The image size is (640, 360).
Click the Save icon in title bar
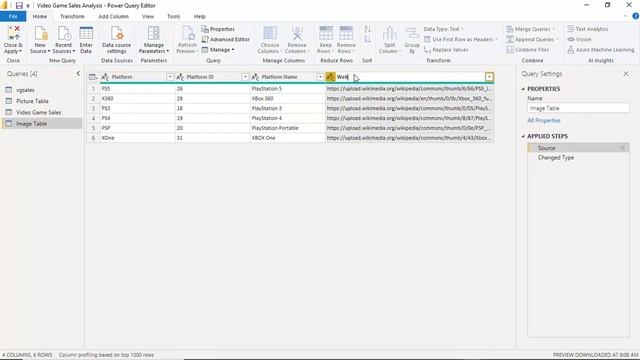[x=19, y=5]
